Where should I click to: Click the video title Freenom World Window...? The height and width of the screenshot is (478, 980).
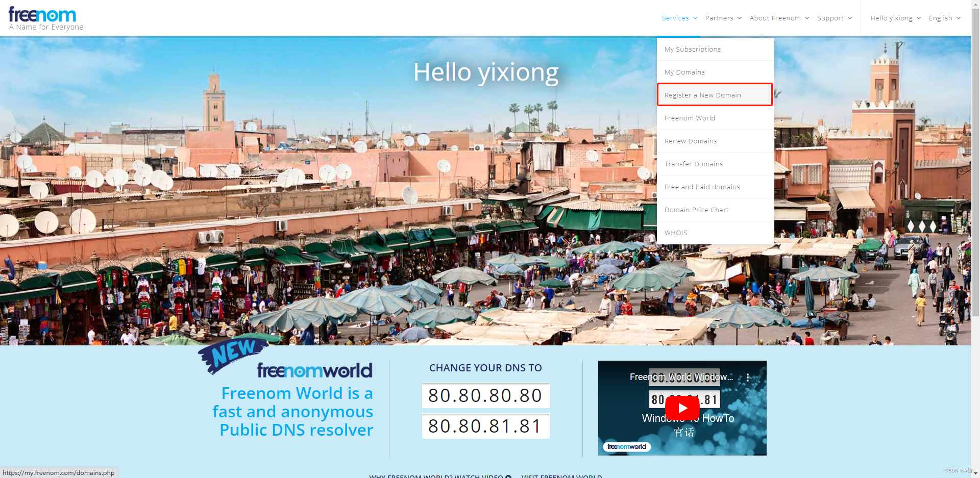click(x=681, y=377)
